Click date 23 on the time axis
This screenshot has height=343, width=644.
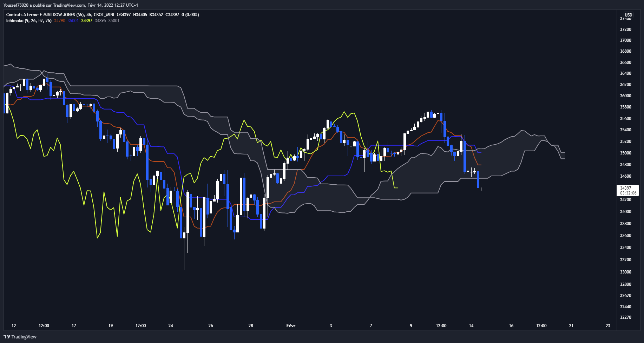click(608, 326)
